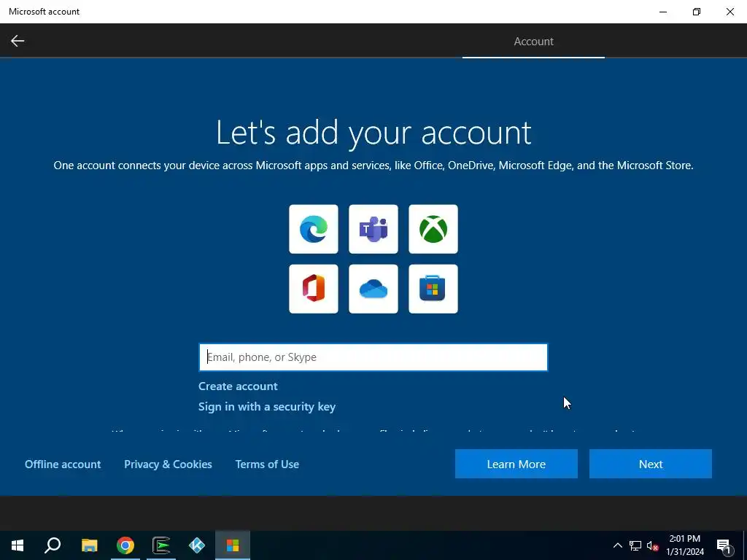Click the OneDrive cloud tile
The height and width of the screenshot is (560, 747).
373,289
